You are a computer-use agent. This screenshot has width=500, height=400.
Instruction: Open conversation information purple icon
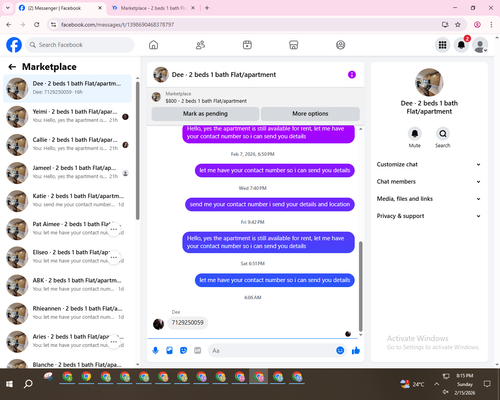point(352,75)
